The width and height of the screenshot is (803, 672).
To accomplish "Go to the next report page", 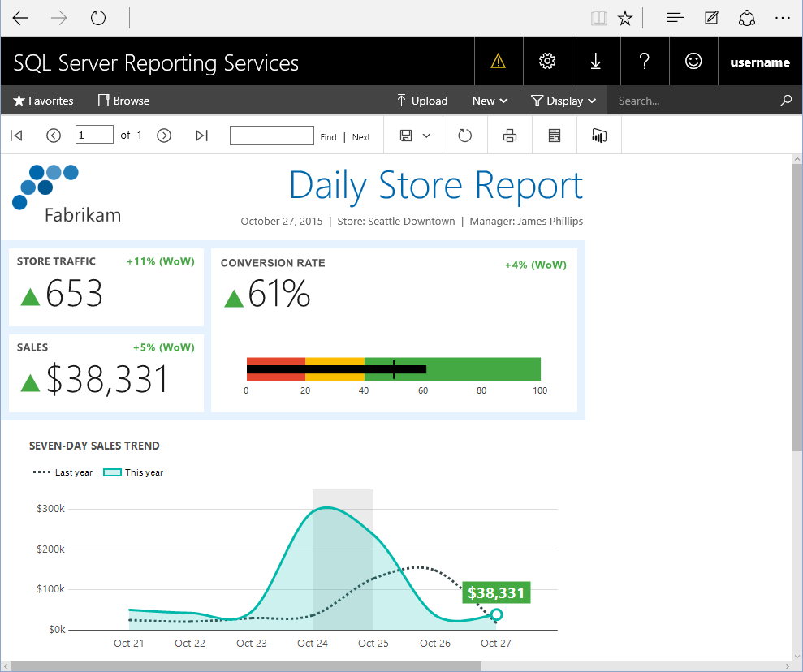I will (x=164, y=136).
